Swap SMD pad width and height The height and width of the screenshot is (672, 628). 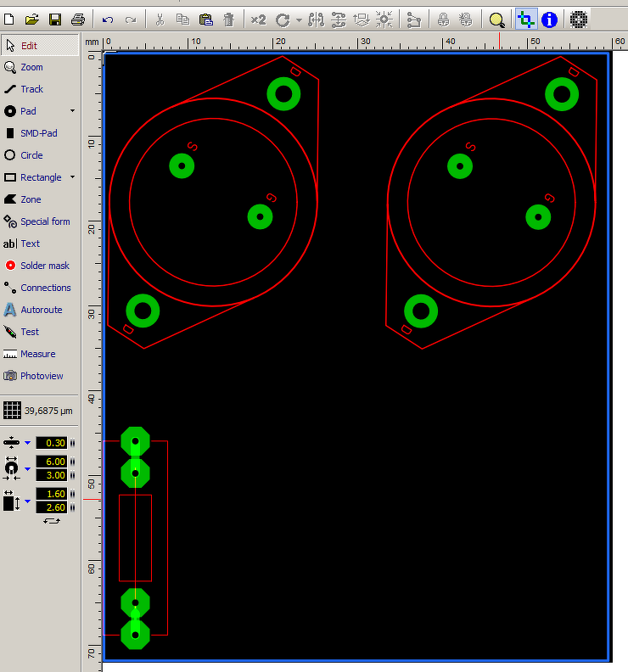click(x=52, y=521)
